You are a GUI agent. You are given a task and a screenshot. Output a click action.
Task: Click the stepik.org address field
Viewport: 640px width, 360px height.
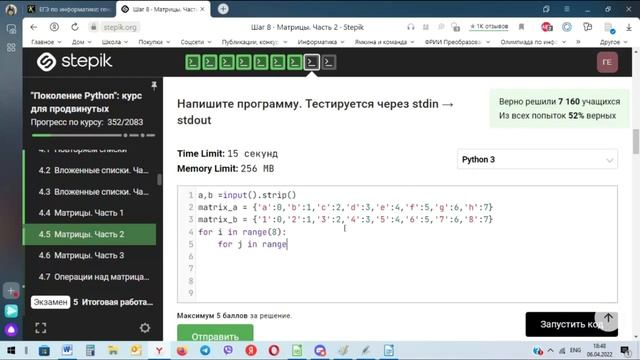tap(120, 27)
